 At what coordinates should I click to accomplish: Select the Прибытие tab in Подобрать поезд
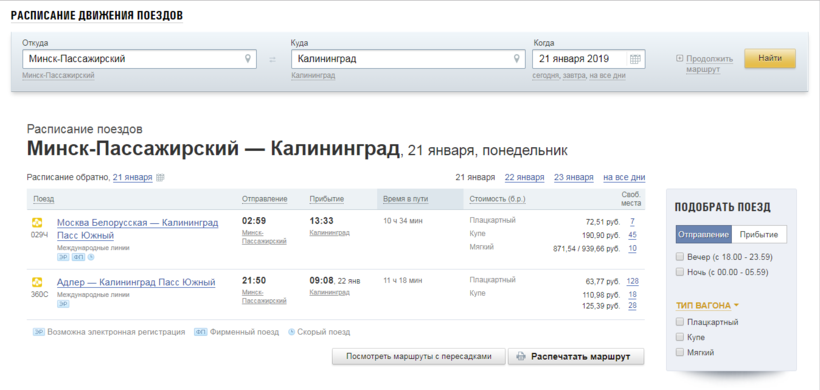click(759, 235)
